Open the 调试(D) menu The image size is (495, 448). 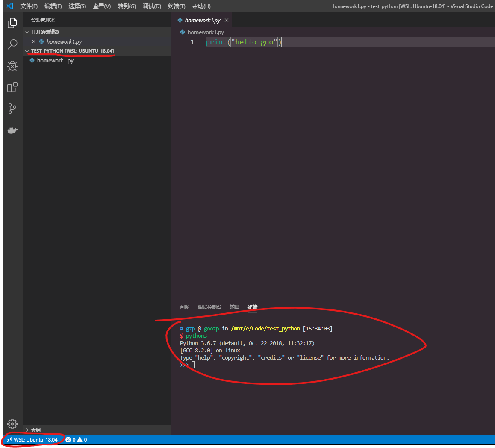click(x=152, y=6)
